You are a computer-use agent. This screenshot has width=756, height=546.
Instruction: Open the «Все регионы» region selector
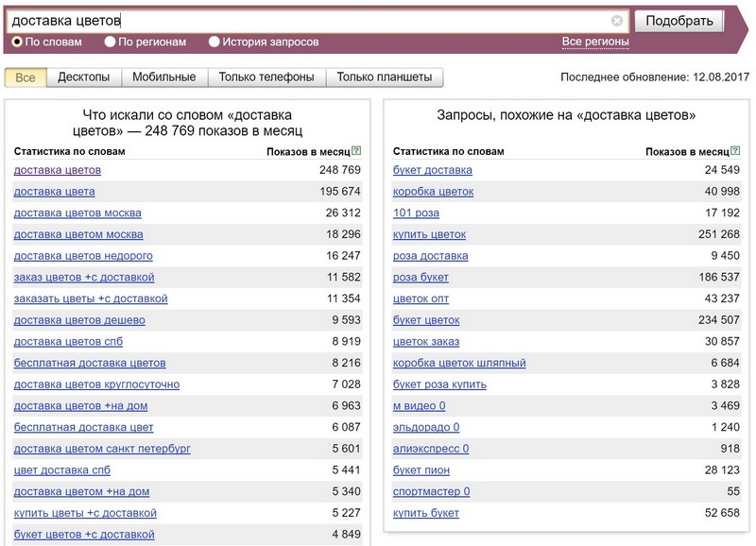pos(595,42)
